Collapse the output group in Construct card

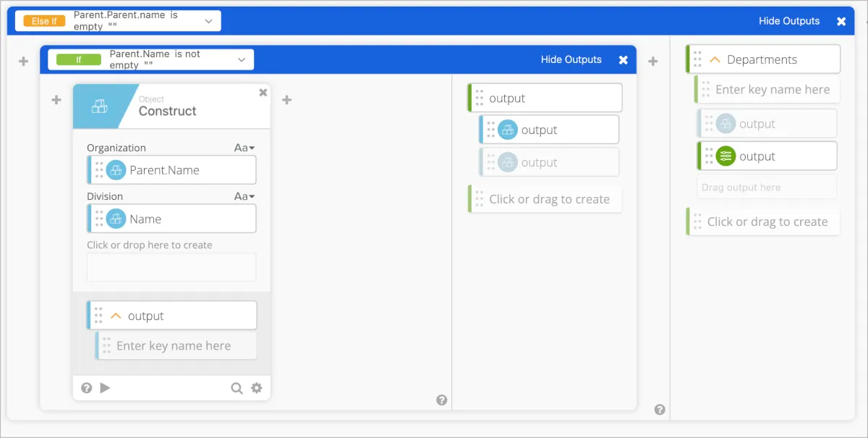click(116, 316)
